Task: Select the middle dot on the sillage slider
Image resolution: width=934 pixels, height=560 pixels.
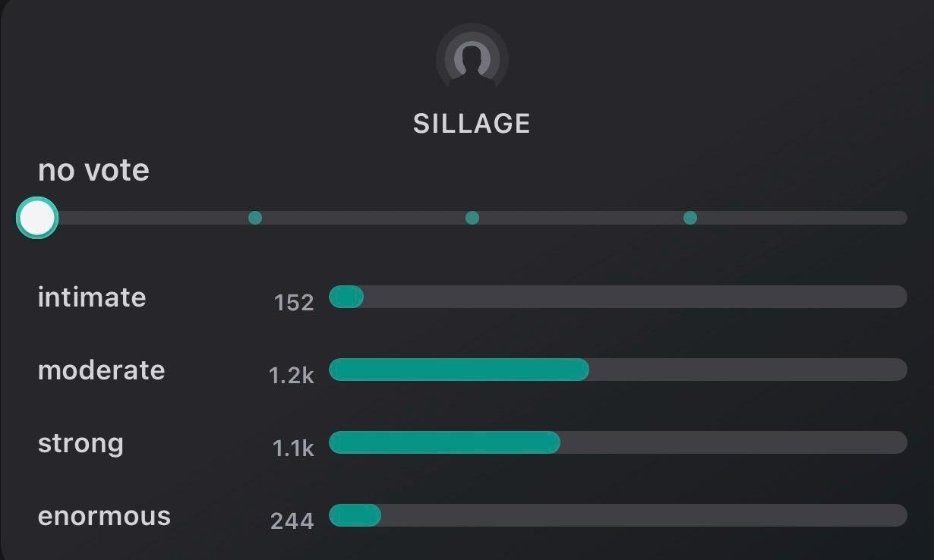Action: pyautogui.click(x=472, y=218)
